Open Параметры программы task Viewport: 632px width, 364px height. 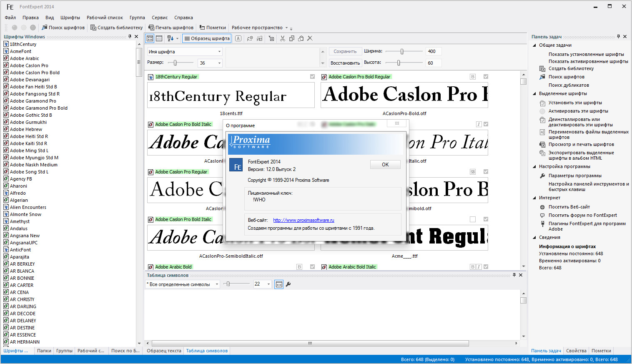(x=575, y=176)
